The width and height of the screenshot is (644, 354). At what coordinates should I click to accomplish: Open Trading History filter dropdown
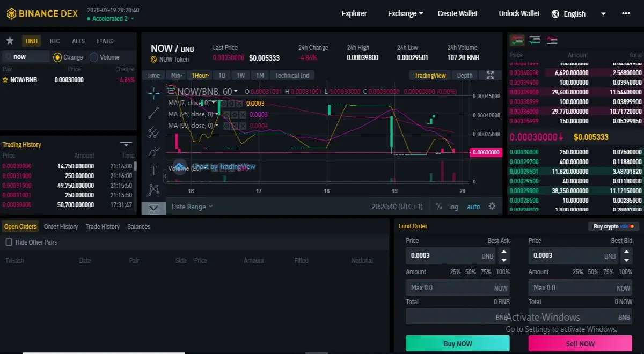click(126, 144)
